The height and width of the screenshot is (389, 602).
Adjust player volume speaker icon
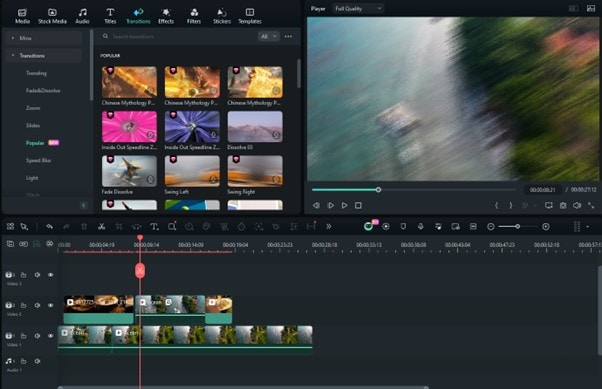[x=577, y=205]
